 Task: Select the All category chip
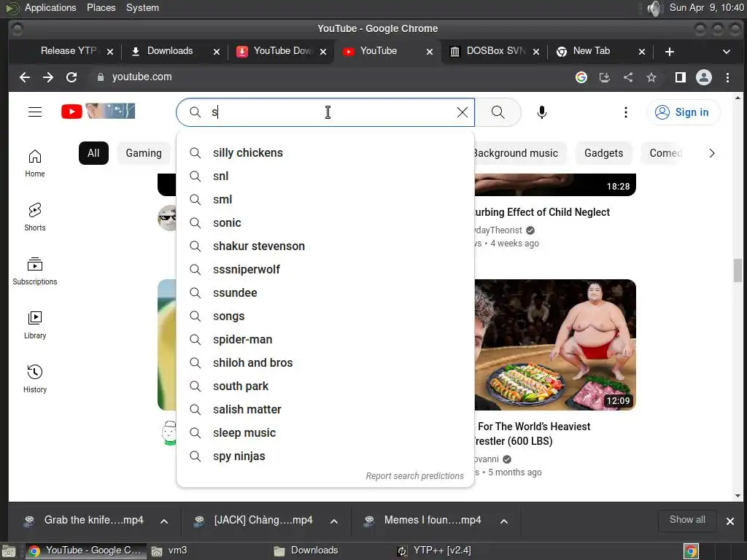pyautogui.click(x=93, y=153)
